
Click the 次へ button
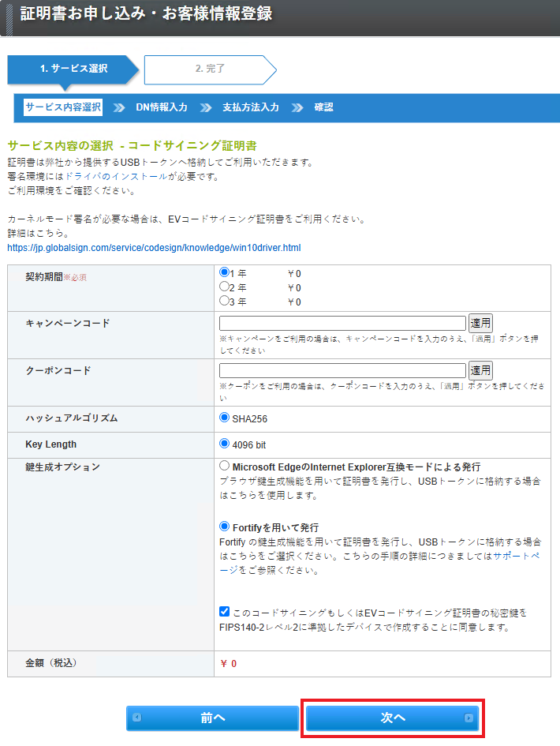click(392, 718)
